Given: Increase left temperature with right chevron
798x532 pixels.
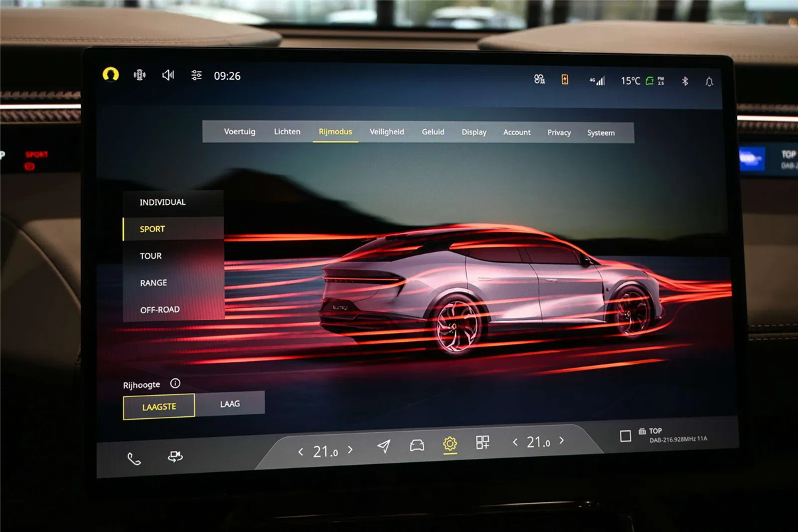Looking at the screenshot, I should point(350,450).
